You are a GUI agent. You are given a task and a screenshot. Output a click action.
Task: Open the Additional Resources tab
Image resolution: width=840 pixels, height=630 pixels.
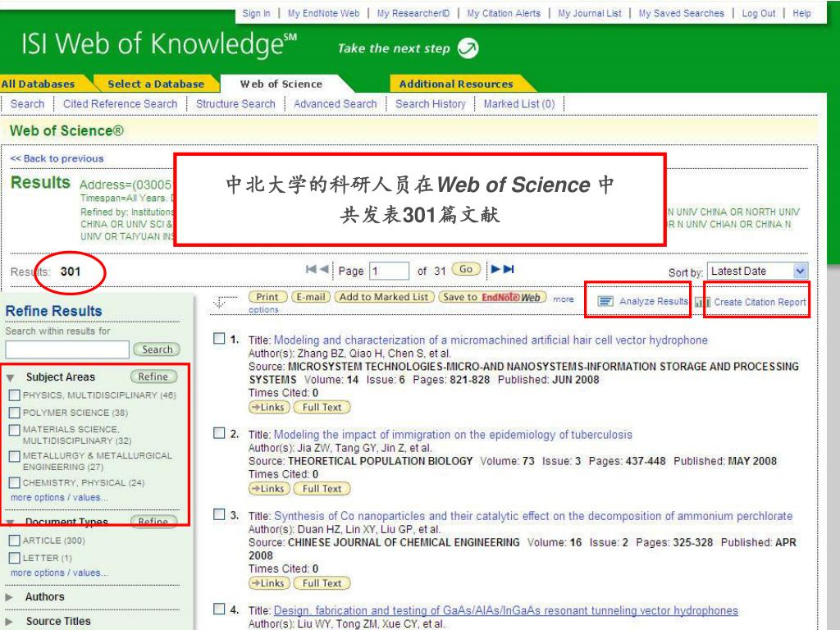456,84
